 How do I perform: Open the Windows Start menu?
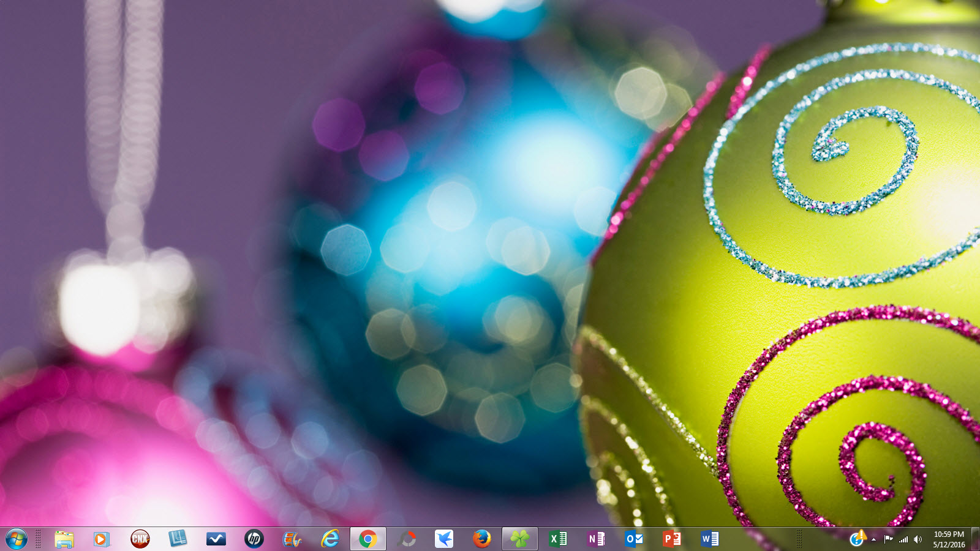[x=17, y=539]
